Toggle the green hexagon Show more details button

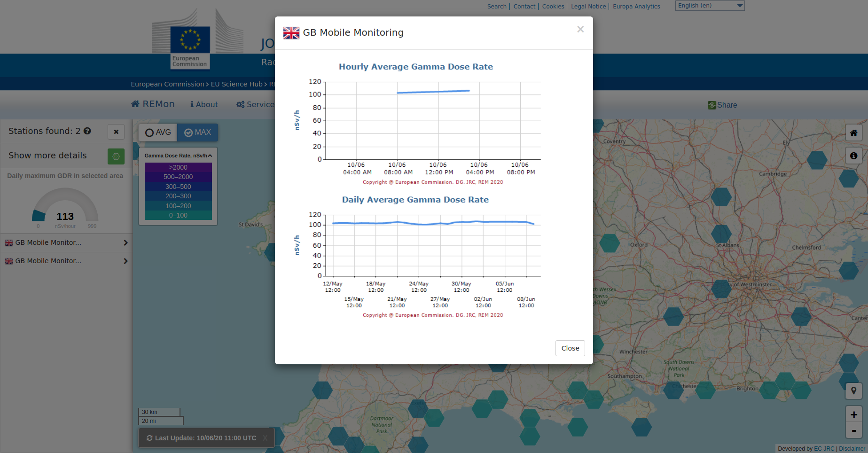click(x=116, y=156)
